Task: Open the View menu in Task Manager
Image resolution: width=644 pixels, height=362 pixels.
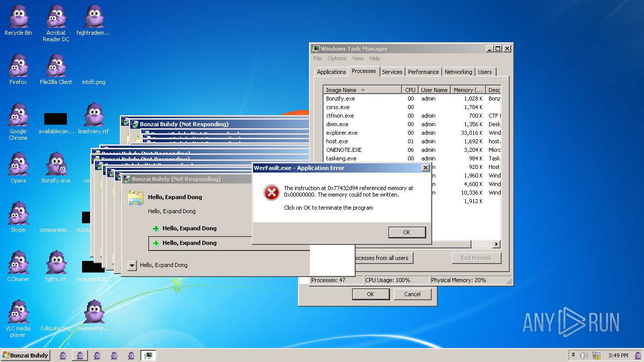Action: 358,58
